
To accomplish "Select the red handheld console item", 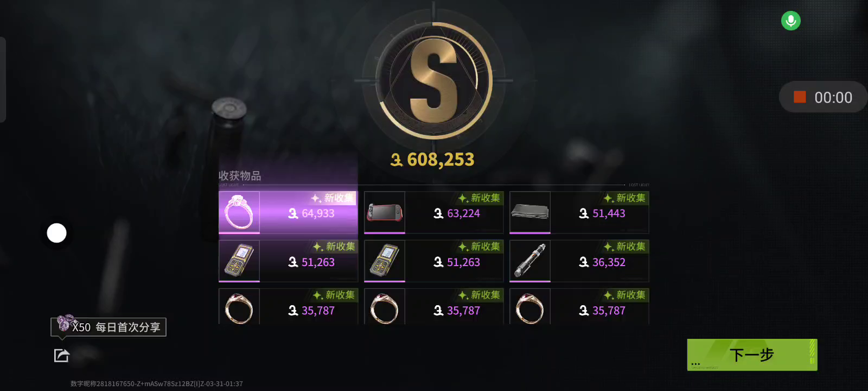I will pos(433,212).
